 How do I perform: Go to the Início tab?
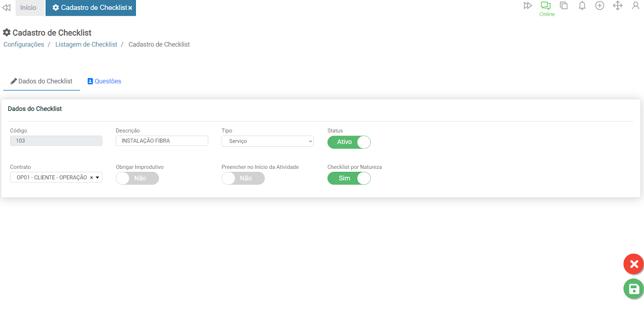[28, 8]
